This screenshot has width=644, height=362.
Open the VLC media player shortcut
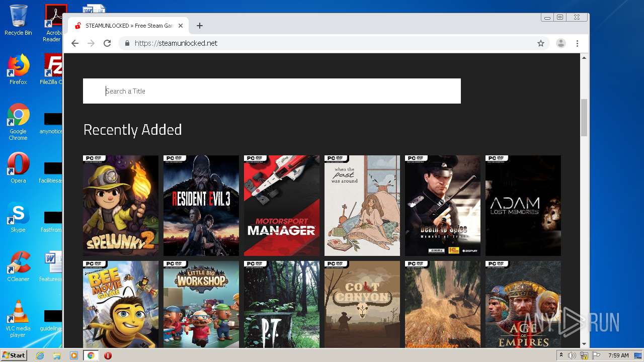coord(18,319)
